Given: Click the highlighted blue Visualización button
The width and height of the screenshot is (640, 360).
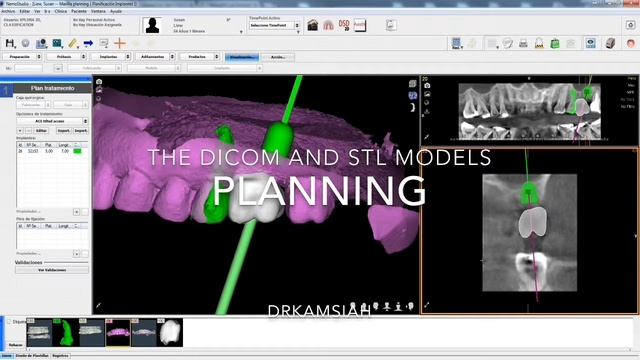Looking at the screenshot, I should (x=242, y=57).
